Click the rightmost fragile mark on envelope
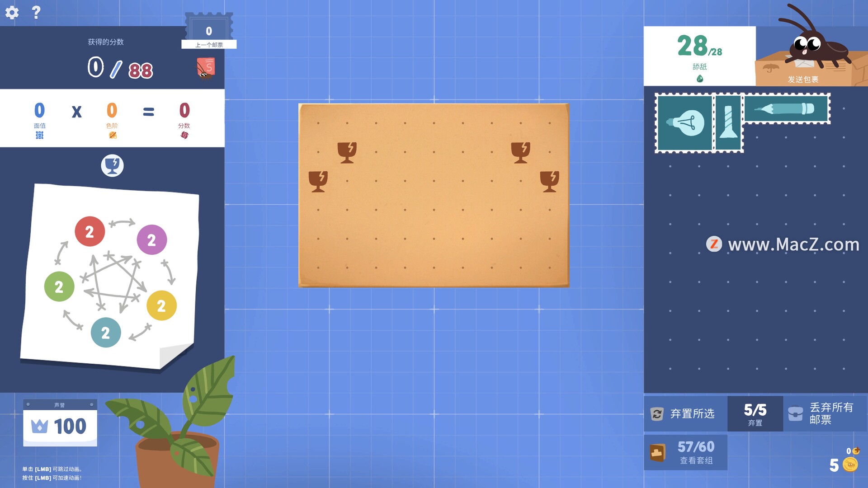 coord(549,181)
